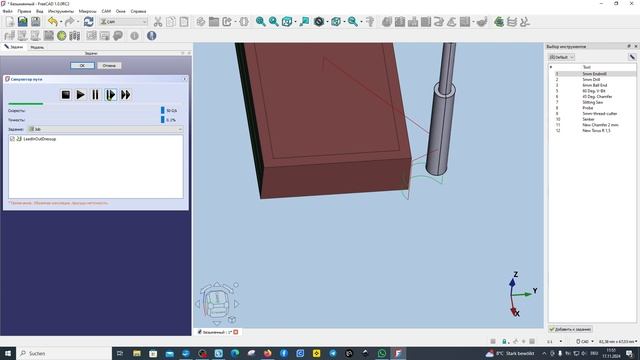Click the OK button in task panel

pos(82,65)
